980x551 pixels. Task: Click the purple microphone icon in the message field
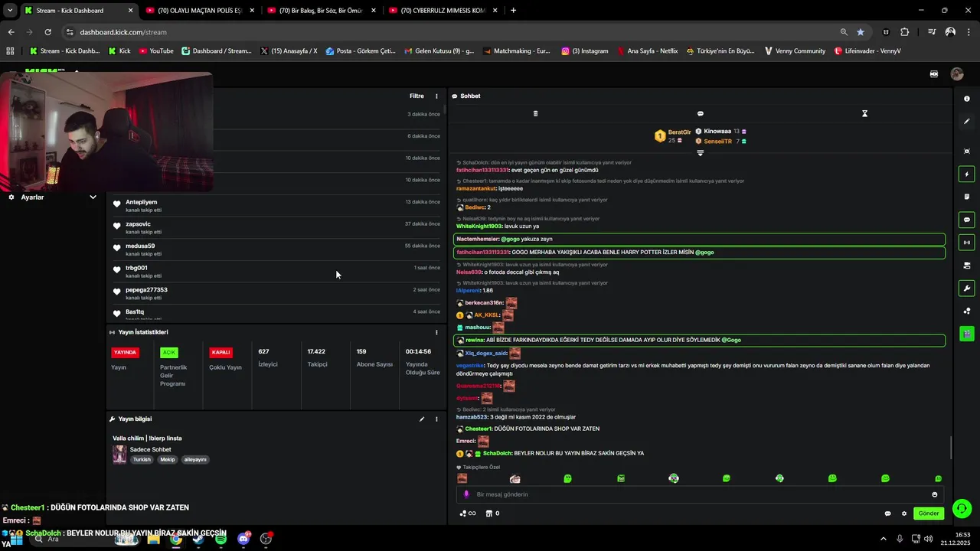click(x=466, y=494)
